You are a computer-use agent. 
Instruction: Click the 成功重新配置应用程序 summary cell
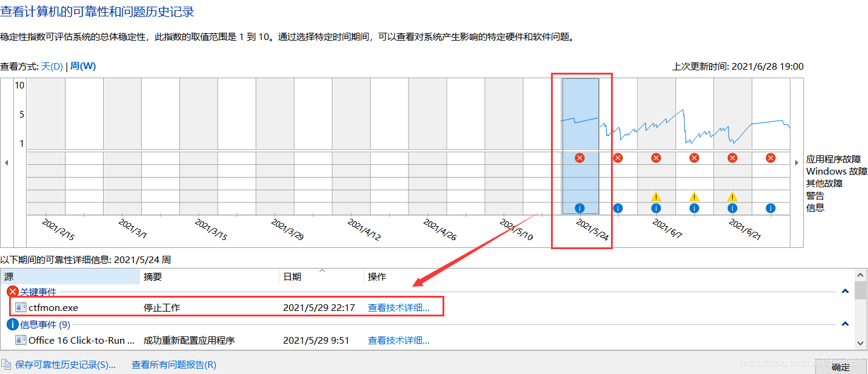point(189,340)
